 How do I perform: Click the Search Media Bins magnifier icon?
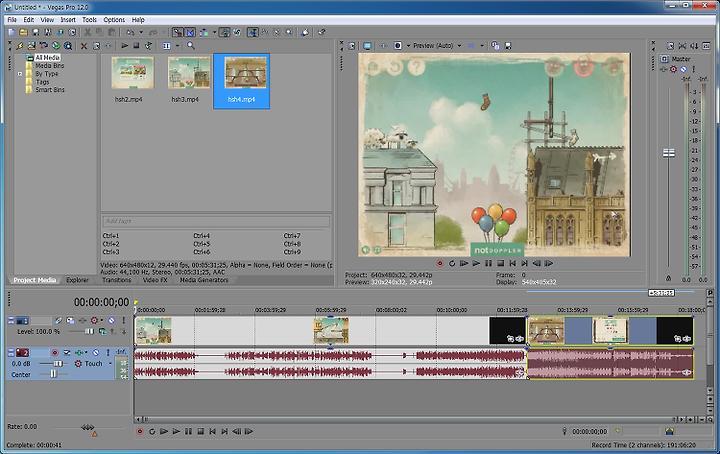click(x=191, y=45)
